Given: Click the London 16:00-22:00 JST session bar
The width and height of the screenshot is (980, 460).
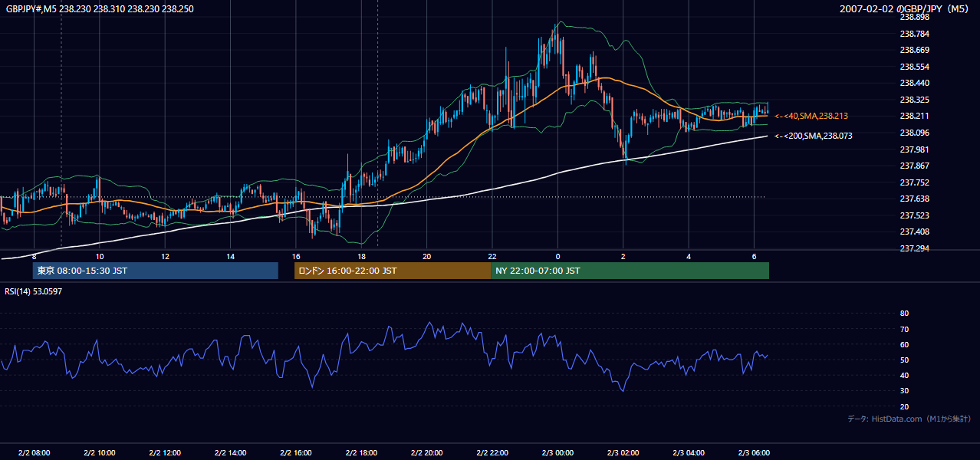Looking at the screenshot, I should tap(393, 271).
